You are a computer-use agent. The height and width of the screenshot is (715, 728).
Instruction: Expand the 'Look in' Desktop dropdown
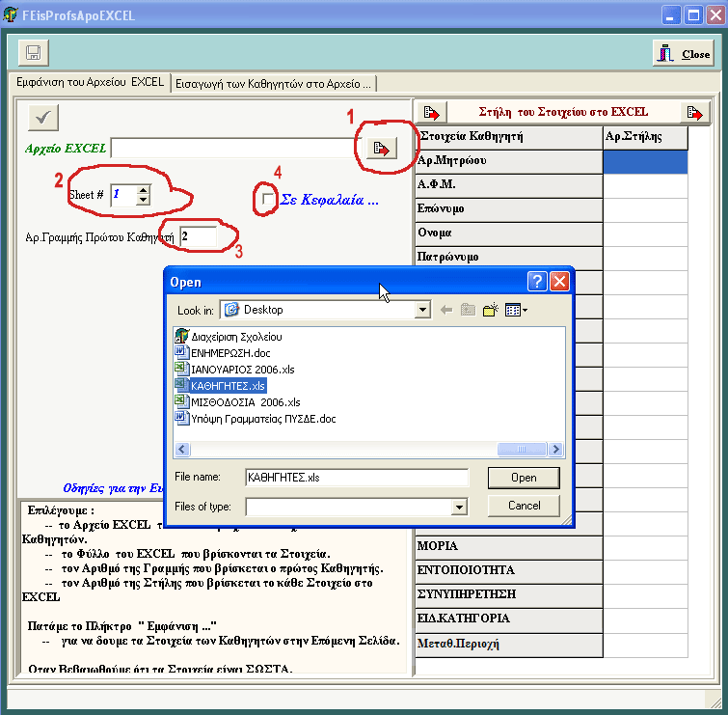421,310
